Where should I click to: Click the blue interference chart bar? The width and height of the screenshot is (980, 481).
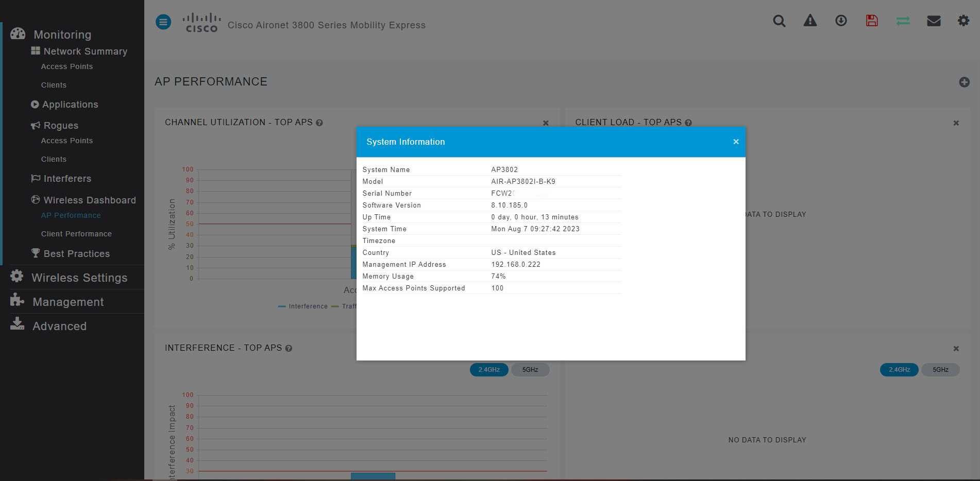pyautogui.click(x=373, y=476)
